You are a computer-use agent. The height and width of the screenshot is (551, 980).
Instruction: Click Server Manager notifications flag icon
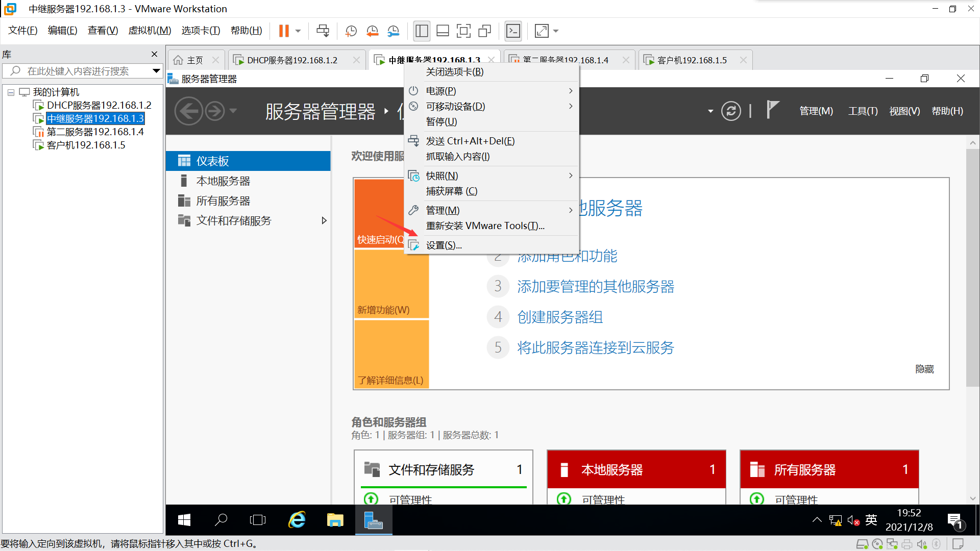click(x=772, y=110)
